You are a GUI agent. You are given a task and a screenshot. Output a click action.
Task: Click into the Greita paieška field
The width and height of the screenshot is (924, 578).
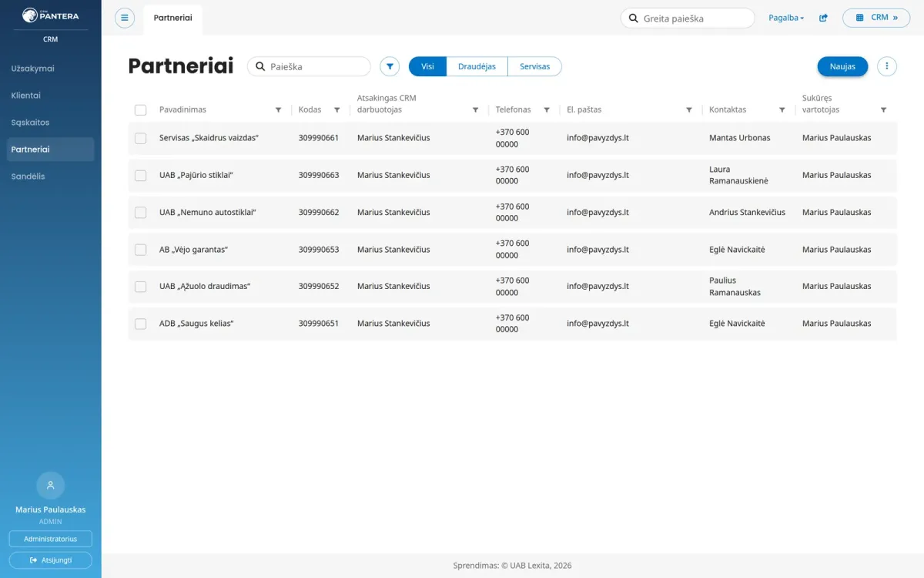tap(688, 18)
